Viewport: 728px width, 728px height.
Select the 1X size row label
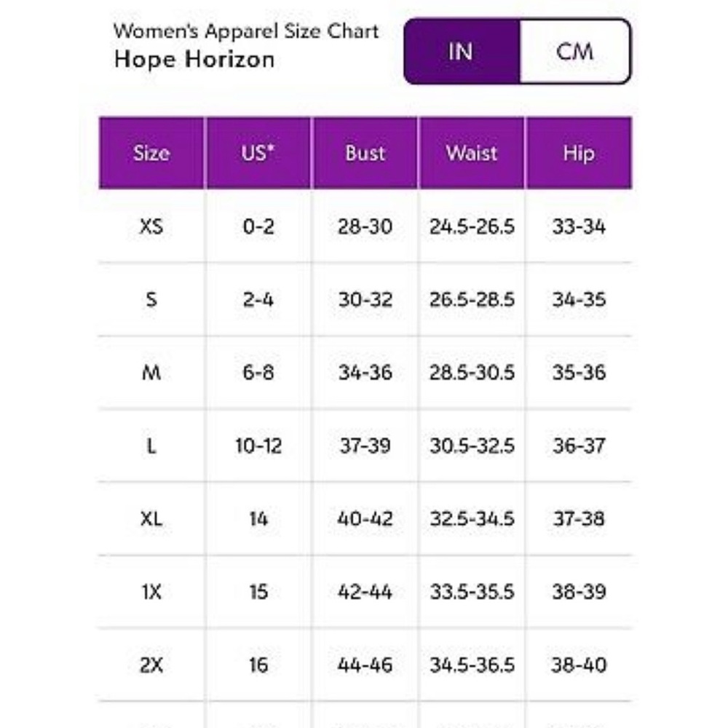pos(151,591)
